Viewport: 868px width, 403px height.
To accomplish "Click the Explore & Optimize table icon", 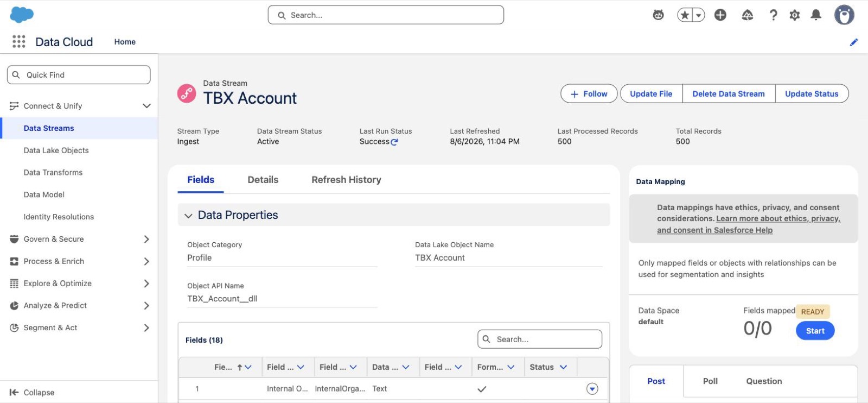I will 14,284.
